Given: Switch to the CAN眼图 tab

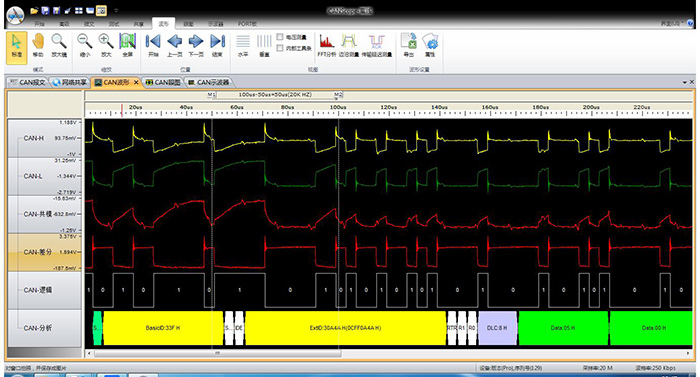Looking at the screenshot, I should click(x=163, y=82).
